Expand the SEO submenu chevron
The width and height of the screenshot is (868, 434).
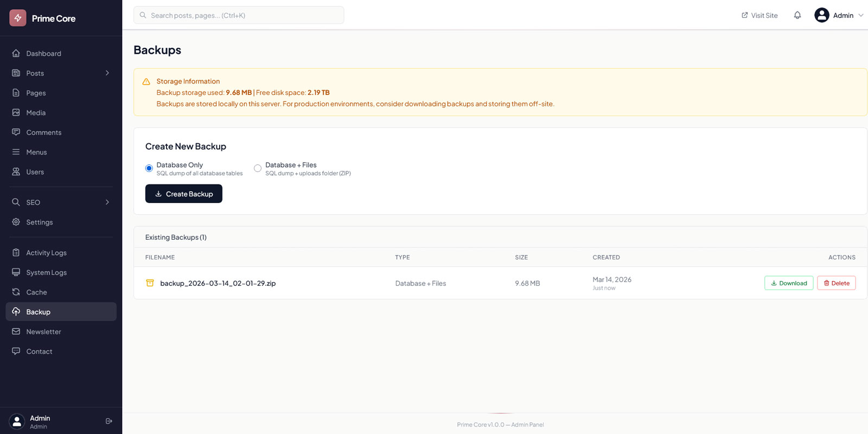[107, 202]
